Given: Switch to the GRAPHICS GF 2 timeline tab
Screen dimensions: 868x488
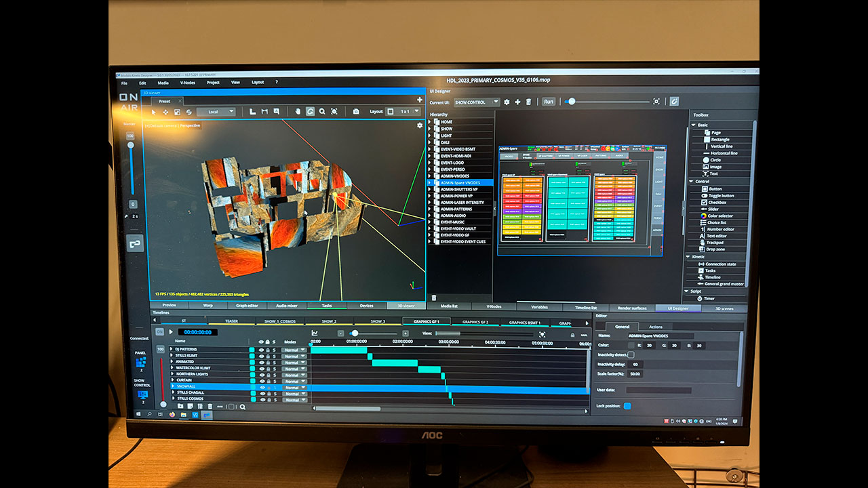Looking at the screenshot, I should [475, 322].
